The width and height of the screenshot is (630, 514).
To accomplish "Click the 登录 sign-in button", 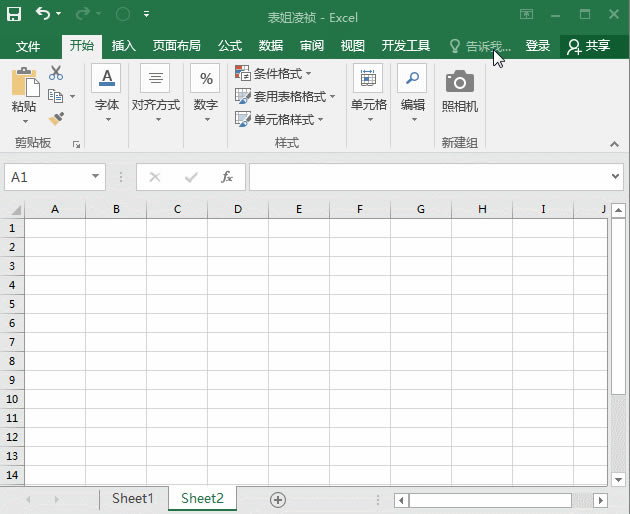I will point(538,46).
